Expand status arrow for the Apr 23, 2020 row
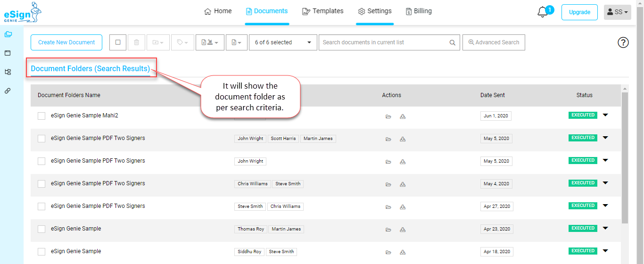Image resolution: width=644 pixels, height=264 pixels. click(605, 228)
